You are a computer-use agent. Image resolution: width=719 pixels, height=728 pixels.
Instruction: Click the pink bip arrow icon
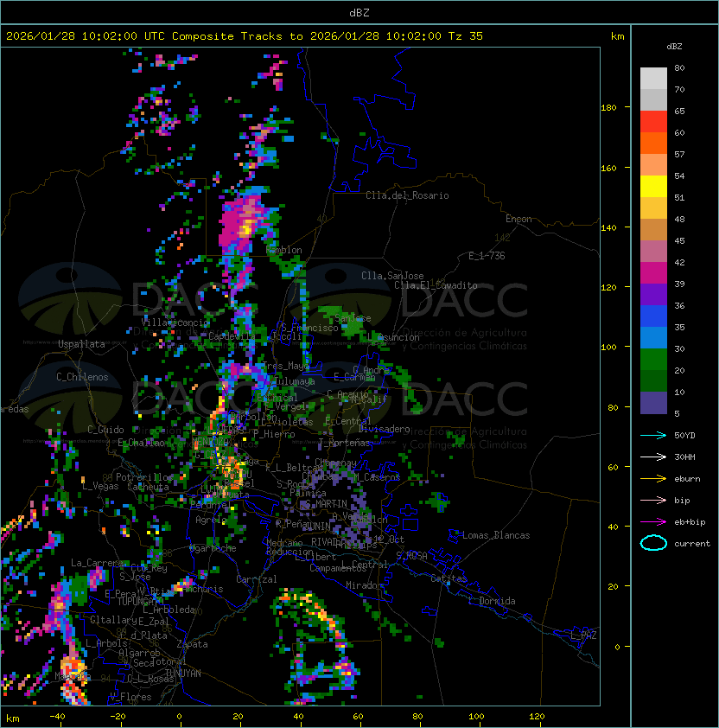(x=653, y=501)
